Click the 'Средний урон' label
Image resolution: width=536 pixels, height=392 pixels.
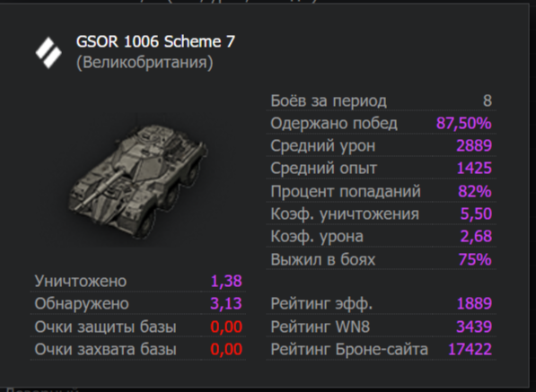click(323, 146)
